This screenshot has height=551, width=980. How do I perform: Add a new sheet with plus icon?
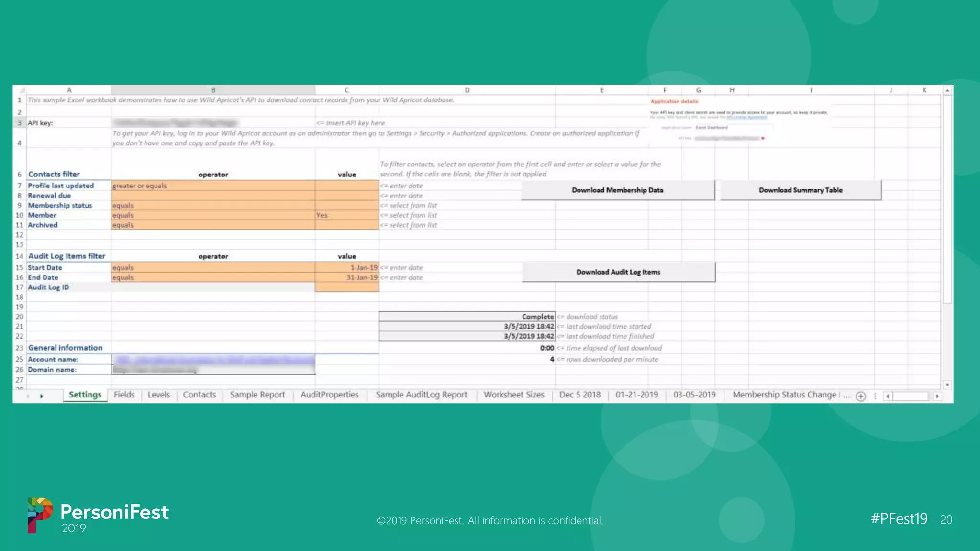pyautogui.click(x=860, y=396)
